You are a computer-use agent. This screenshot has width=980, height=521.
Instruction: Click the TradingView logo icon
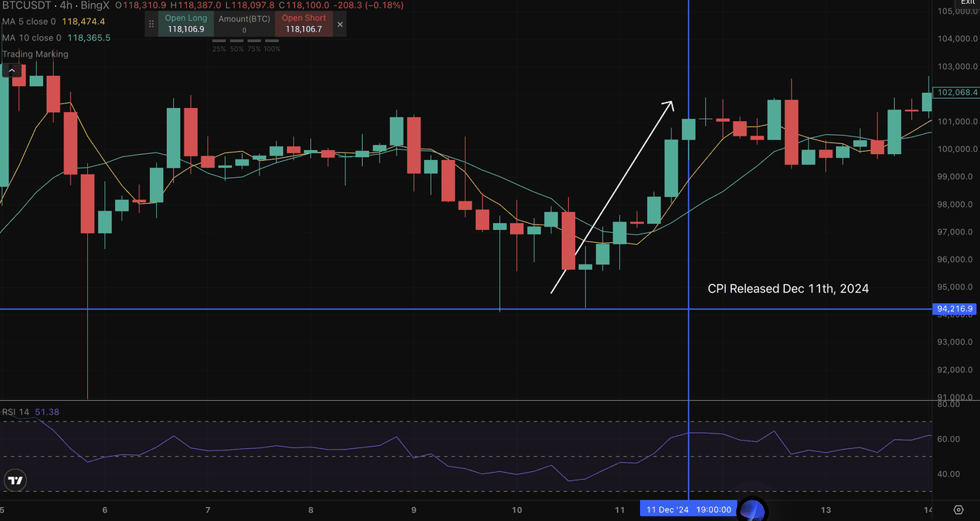pos(15,481)
